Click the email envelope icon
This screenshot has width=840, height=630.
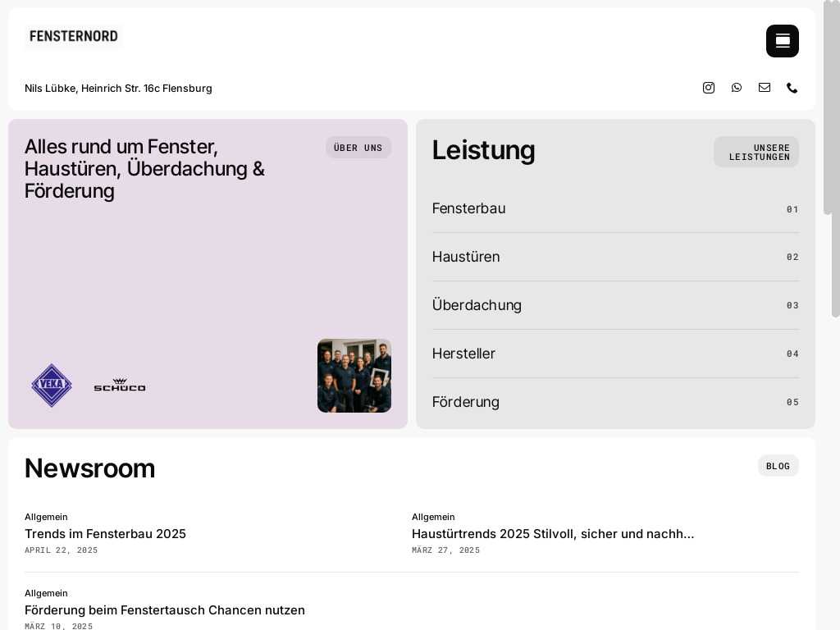pyautogui.click(x=765, y=88)
